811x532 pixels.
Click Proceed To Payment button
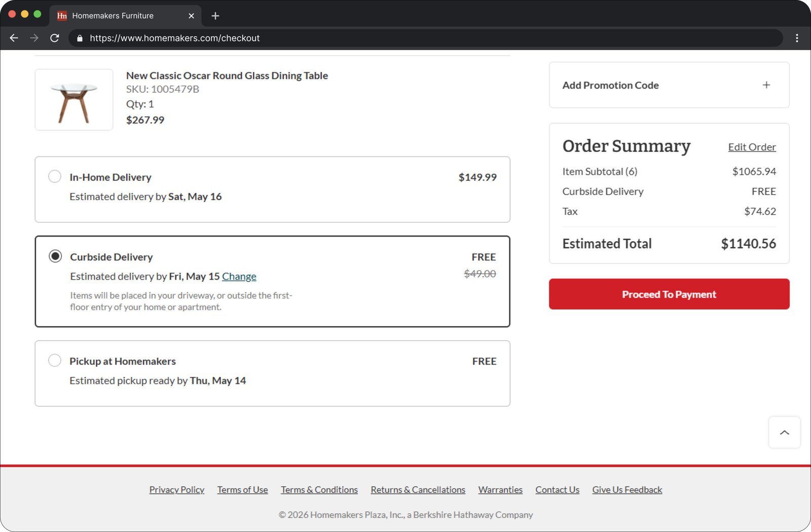(x=669, y=294)
